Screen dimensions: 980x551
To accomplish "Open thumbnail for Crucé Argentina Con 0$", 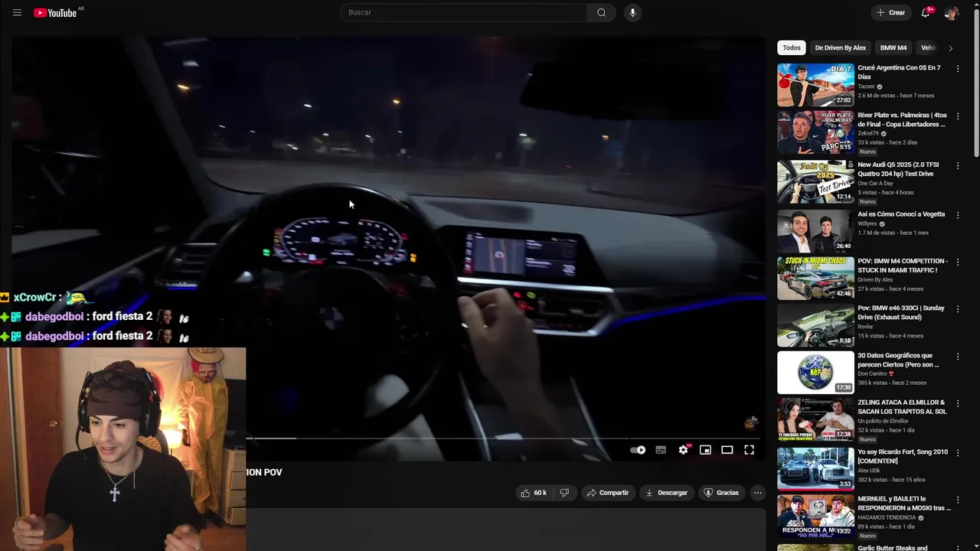I will pos(815,84).
